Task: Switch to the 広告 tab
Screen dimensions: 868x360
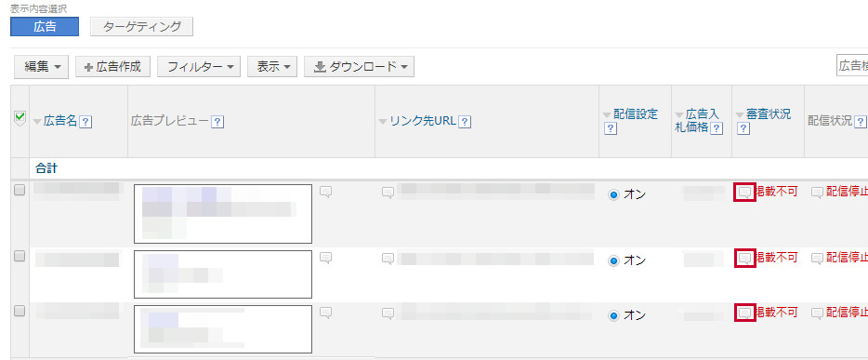Action: point(45,27)
